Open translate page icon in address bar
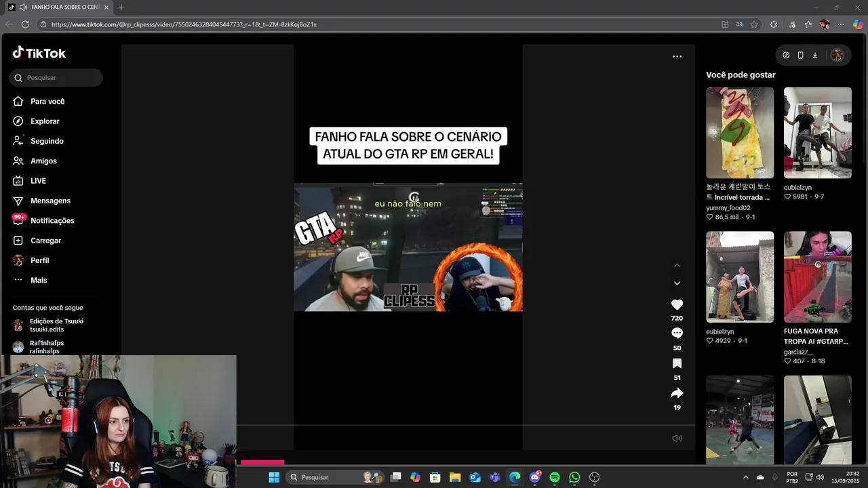 (x=739, y=24)
